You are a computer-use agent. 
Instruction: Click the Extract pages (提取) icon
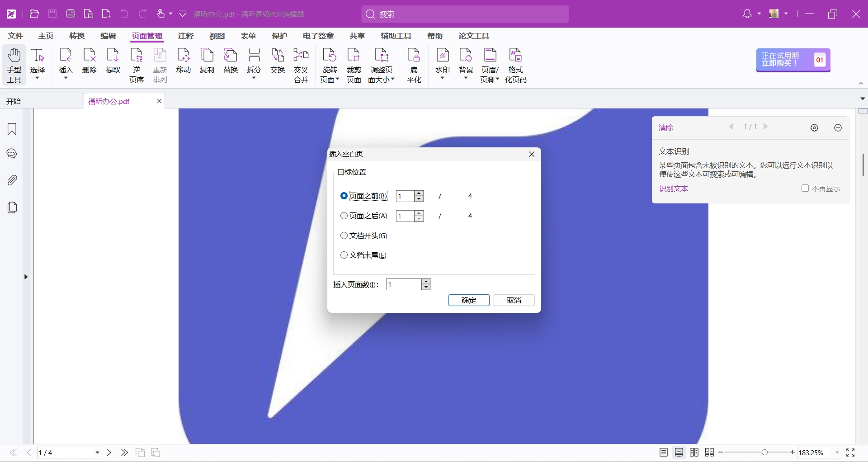click(113, 61)
